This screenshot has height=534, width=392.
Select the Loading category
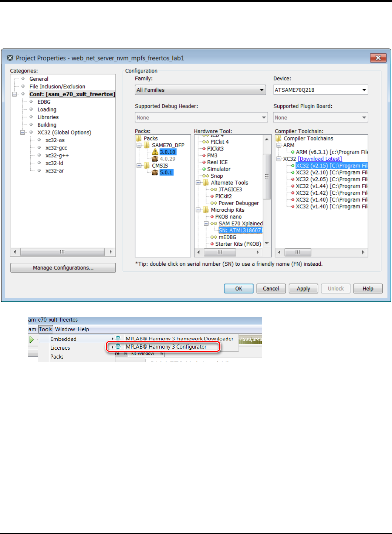[47, 110]
